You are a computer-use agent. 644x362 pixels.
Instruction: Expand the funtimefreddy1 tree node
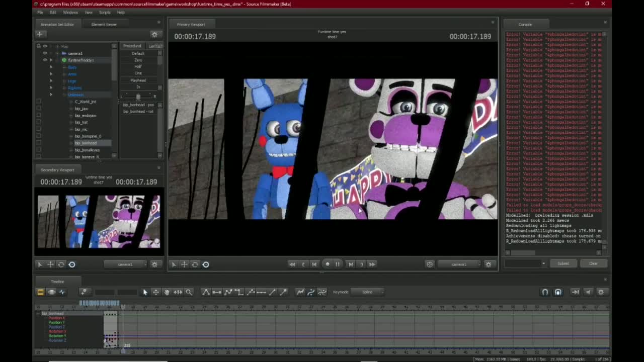point(51,60)
